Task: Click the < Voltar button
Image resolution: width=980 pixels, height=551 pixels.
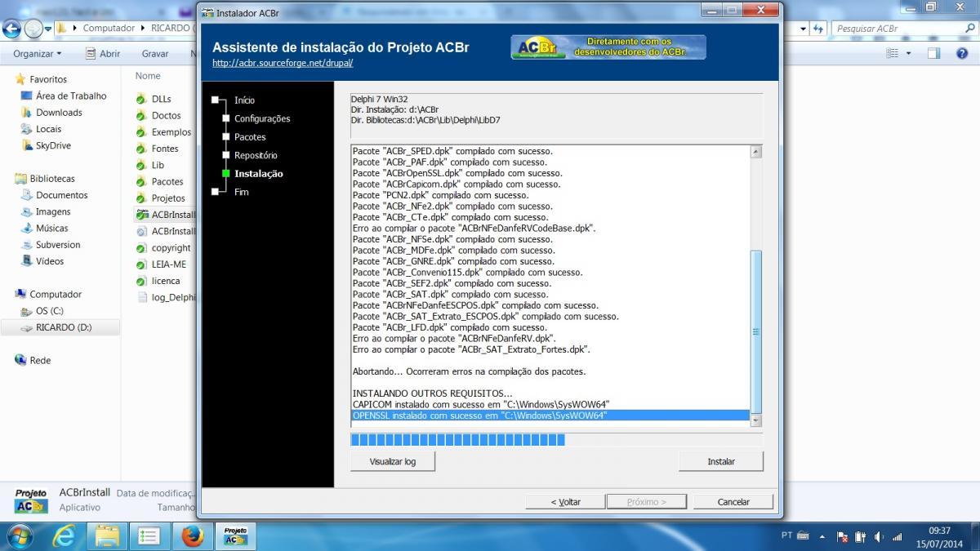Action: [566, 502]
